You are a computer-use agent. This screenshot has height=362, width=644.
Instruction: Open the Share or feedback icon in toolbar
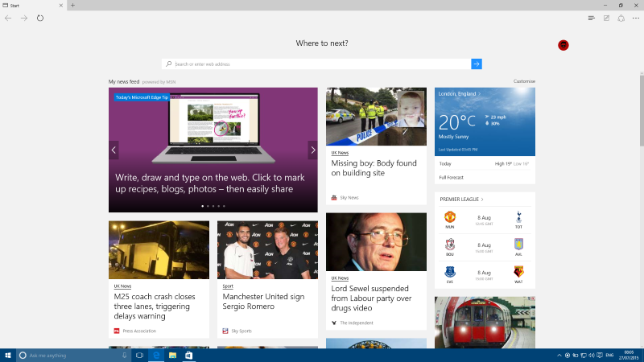point(621,18)
